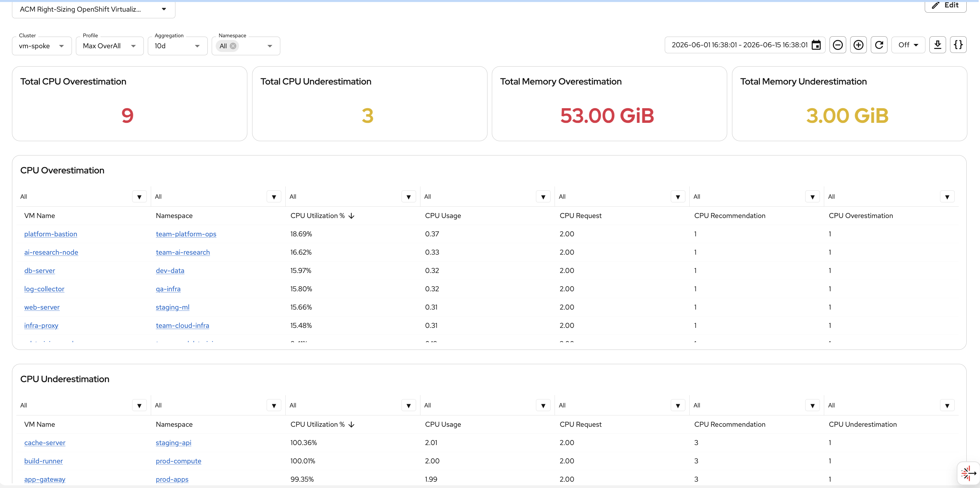Open CPU Recommendation filter in CPU Overestimation table

(813, 197)
